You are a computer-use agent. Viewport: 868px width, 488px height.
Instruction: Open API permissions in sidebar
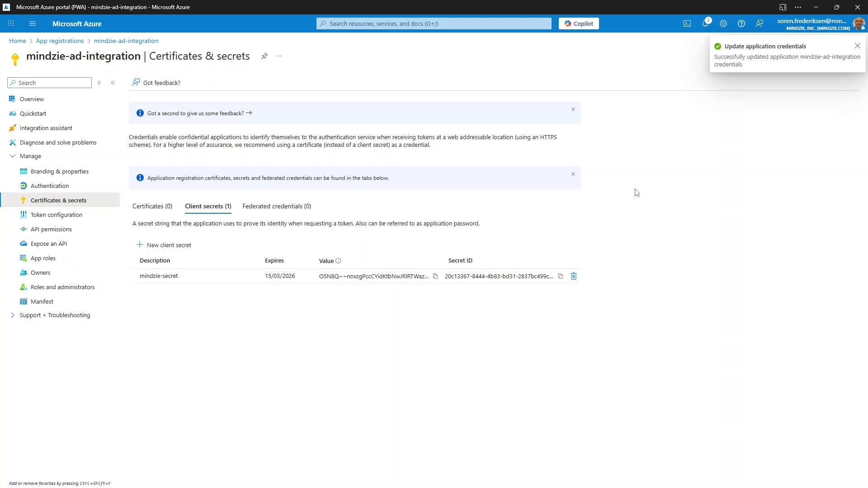[x=51, y=229]
